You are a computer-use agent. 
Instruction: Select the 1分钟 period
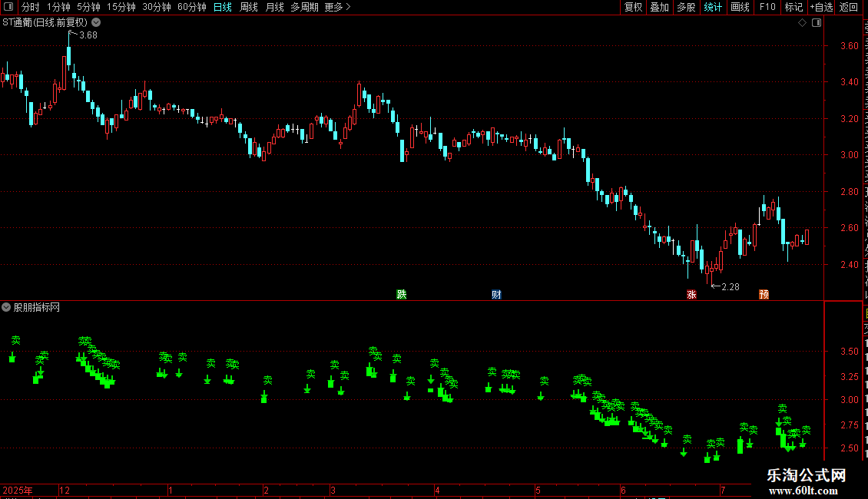(58, 7)
